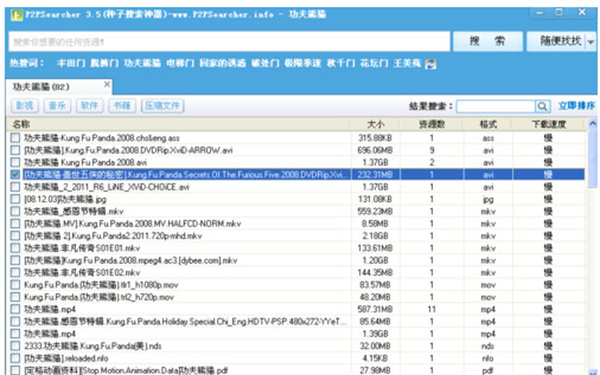This screenshot has height=375, width=600.
Task: Focus the 结果搜索 input field
Action: (496, 106)
